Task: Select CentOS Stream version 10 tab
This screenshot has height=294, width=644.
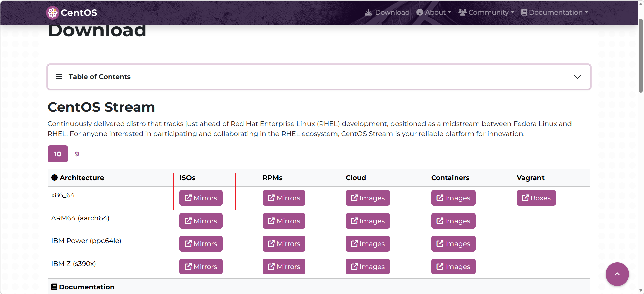Action: click(58, 154)
